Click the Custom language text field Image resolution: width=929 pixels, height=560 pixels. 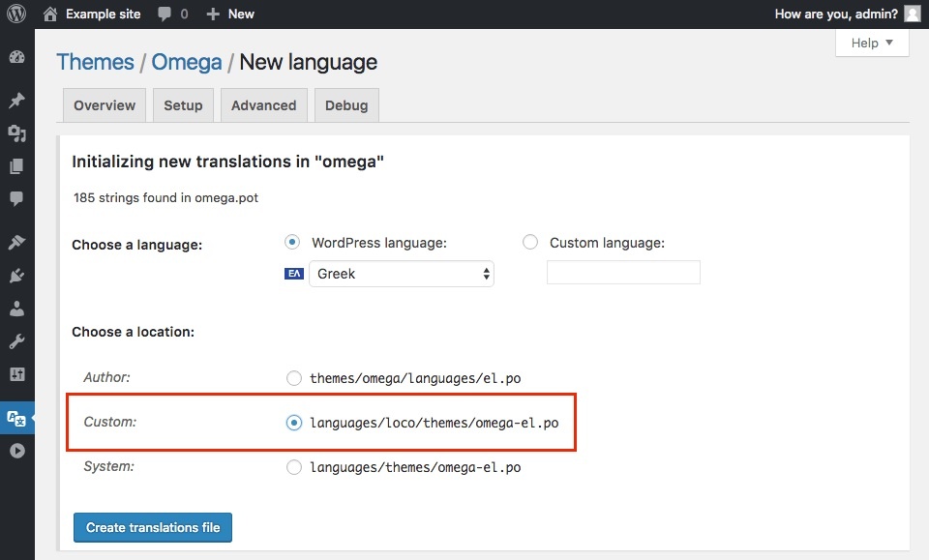point(623,273)
